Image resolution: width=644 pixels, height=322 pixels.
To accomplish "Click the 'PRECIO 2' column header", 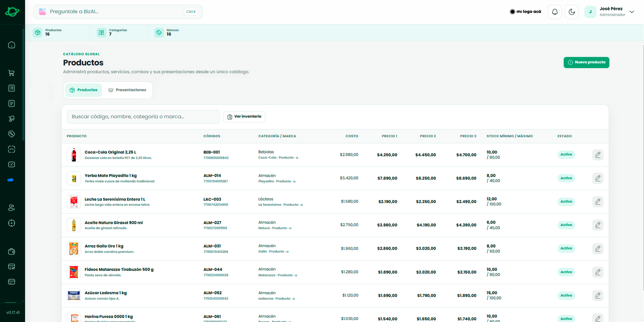I will (428, 136).
